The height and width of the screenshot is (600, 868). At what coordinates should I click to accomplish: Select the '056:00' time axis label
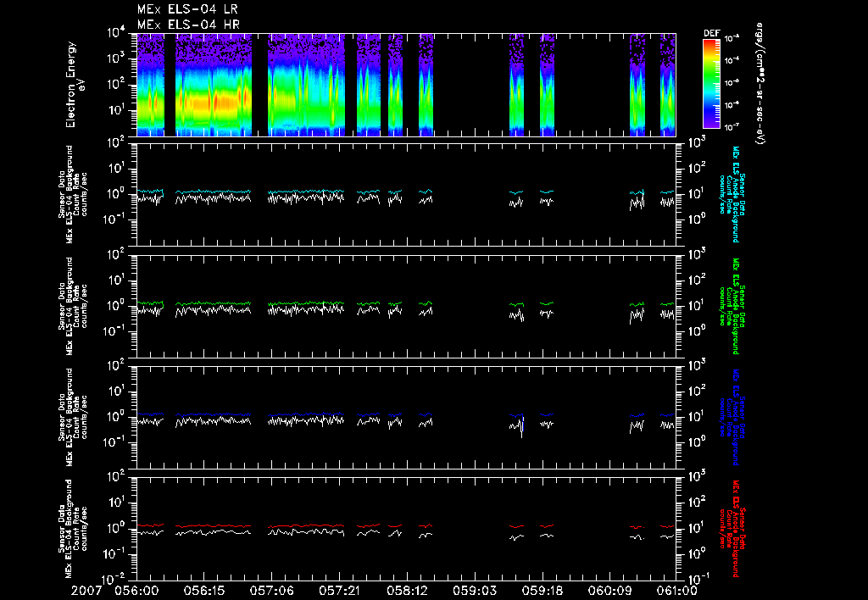[x=136, y=591]
